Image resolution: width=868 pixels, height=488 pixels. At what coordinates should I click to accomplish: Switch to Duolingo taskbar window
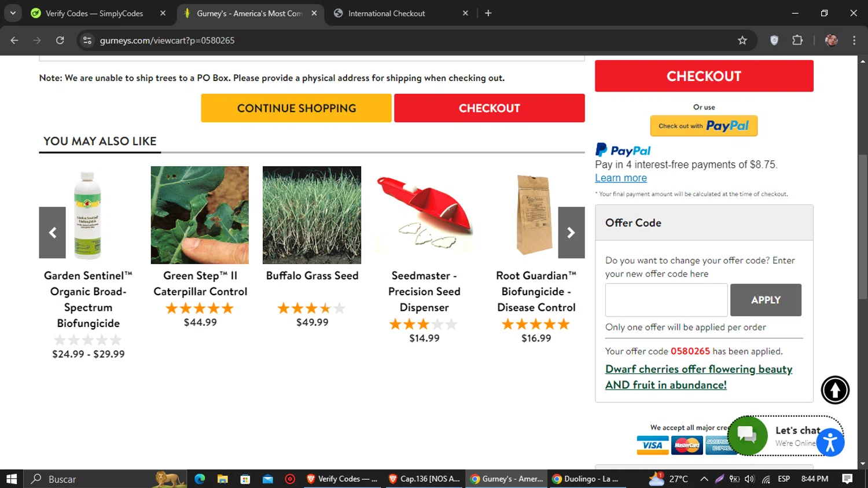588,479
